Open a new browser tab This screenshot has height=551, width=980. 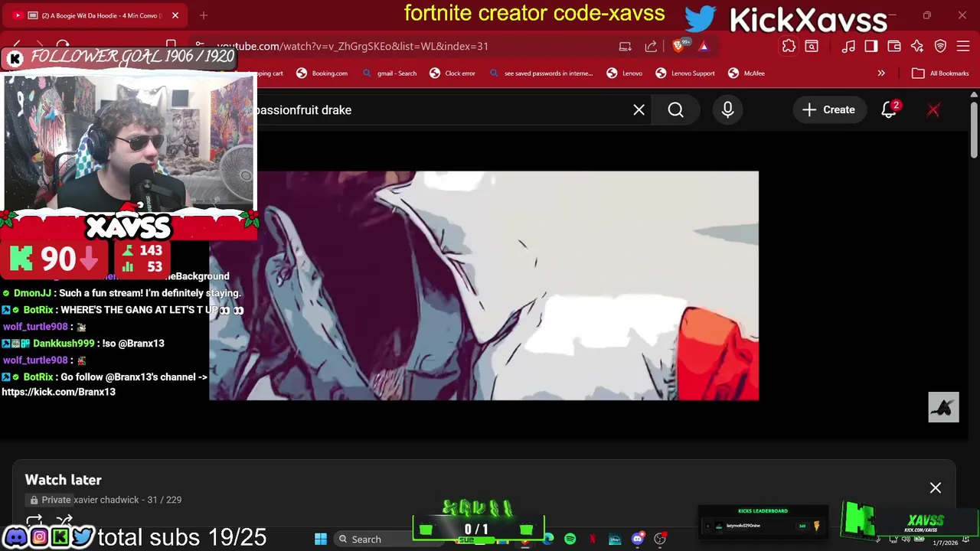(204, 15)
